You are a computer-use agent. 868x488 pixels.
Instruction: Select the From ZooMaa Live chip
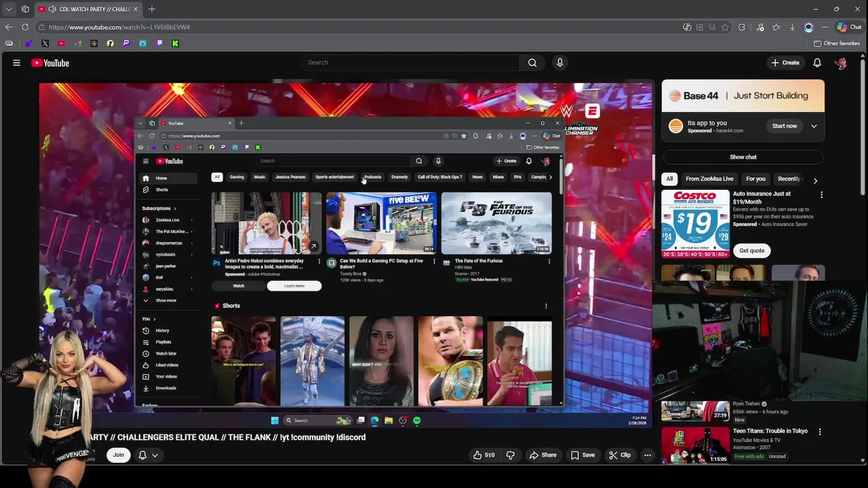tap(709, 179)
